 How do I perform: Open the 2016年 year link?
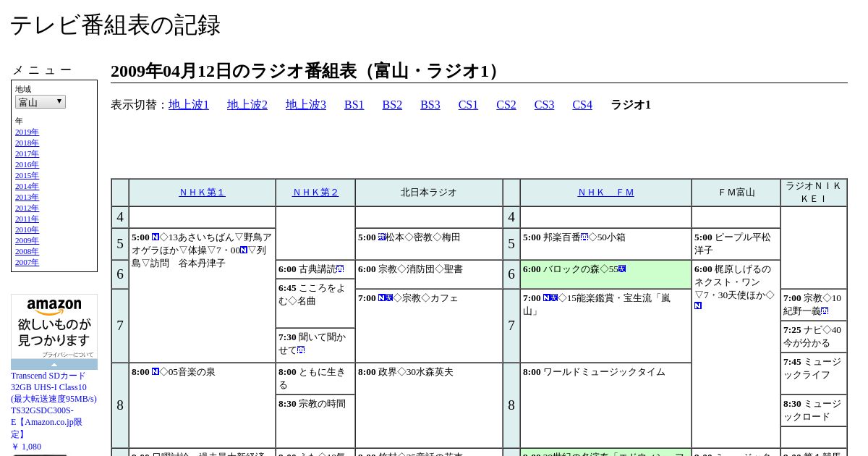coord(27,164)
